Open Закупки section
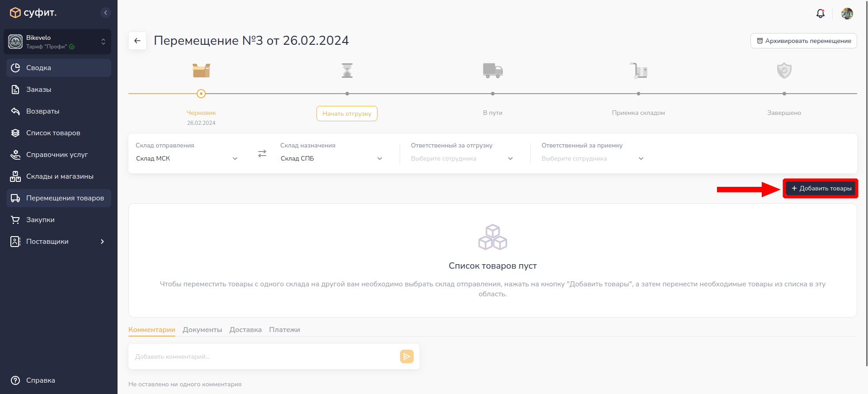This screenshot has width=868, height=394. 59,220
